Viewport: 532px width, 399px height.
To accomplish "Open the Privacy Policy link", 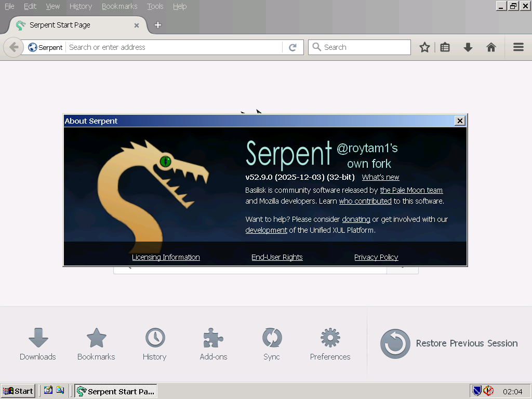I will [x=376, y=257].
